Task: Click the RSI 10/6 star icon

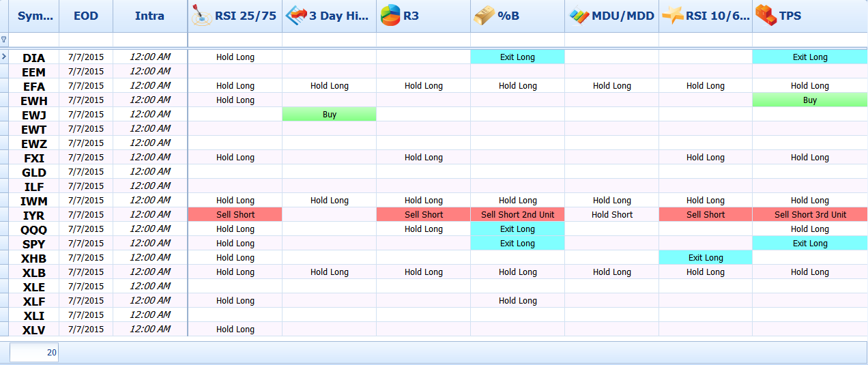Action: click(x=673, y=16)
